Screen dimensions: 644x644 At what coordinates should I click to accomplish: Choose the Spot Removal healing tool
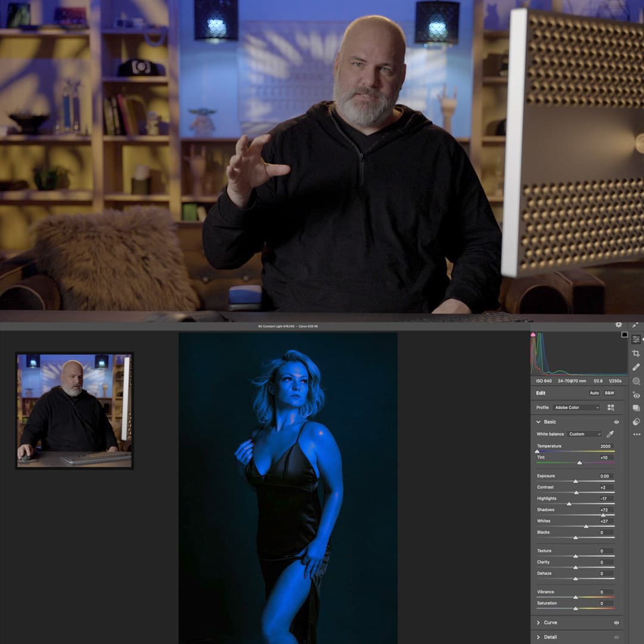pyautogui.click(x=636, y=367)
